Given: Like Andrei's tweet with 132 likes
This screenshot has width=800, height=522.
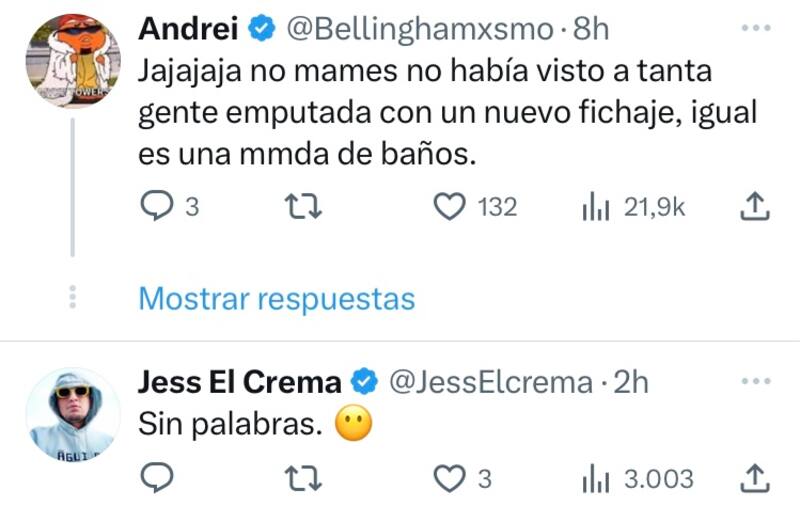Looking at the screenshot, I should click(x=452, y=207).
